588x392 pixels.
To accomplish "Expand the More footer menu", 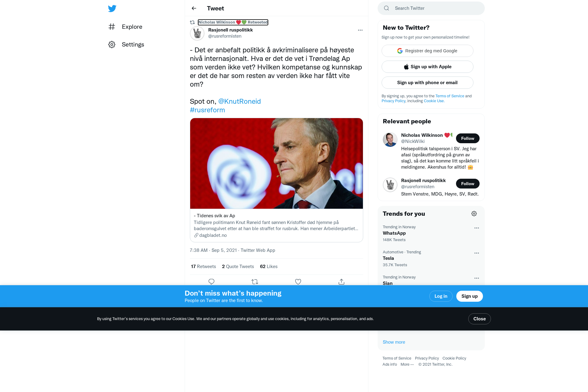I will 407,364.
